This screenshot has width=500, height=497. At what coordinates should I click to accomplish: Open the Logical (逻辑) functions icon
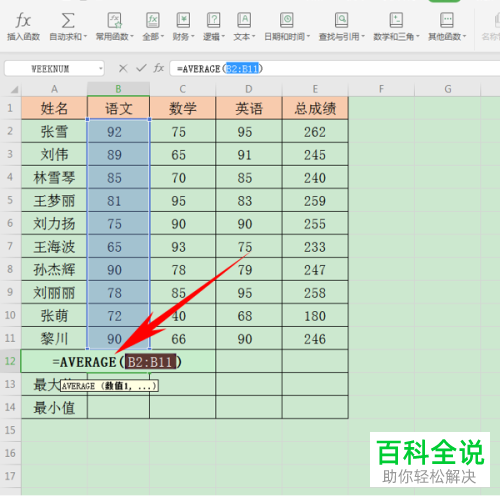[x=213, y=21]
